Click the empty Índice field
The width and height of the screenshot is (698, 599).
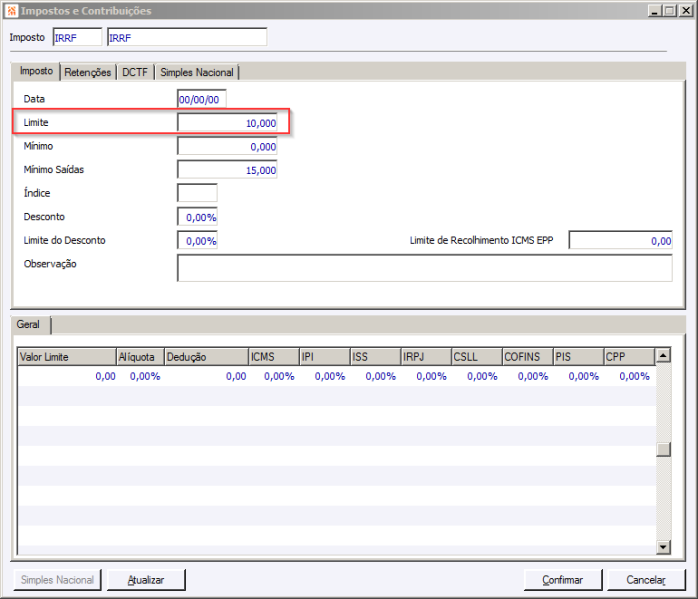197,193
